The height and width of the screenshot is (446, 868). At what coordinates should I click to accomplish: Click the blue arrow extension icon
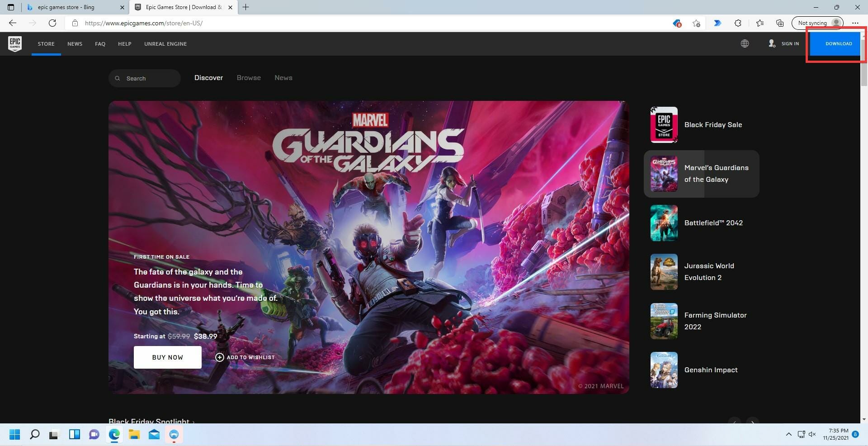[x=717, y=23]
